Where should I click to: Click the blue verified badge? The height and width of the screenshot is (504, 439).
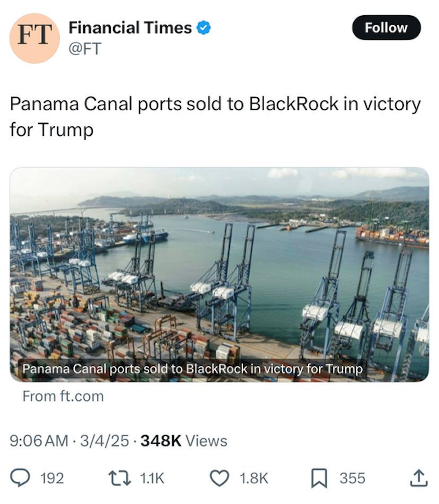point(203,28)
